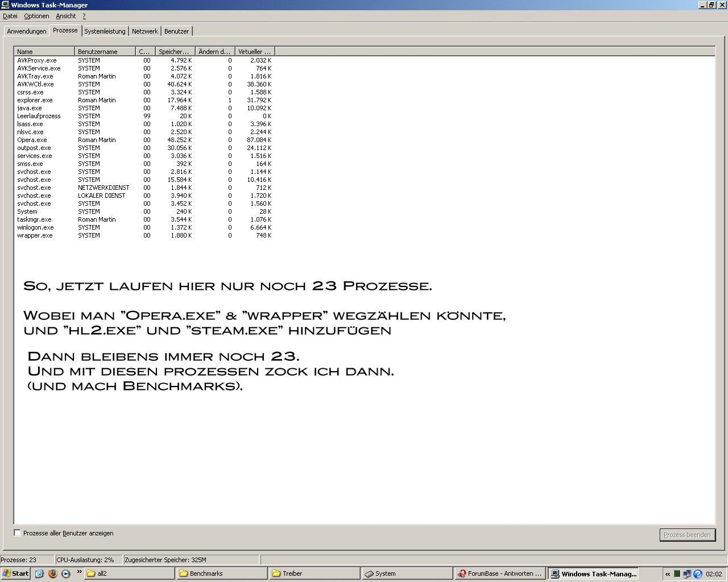The image size is (728, 582).
Task: Select the services.exe process row
Action: [x=144, y=156]
